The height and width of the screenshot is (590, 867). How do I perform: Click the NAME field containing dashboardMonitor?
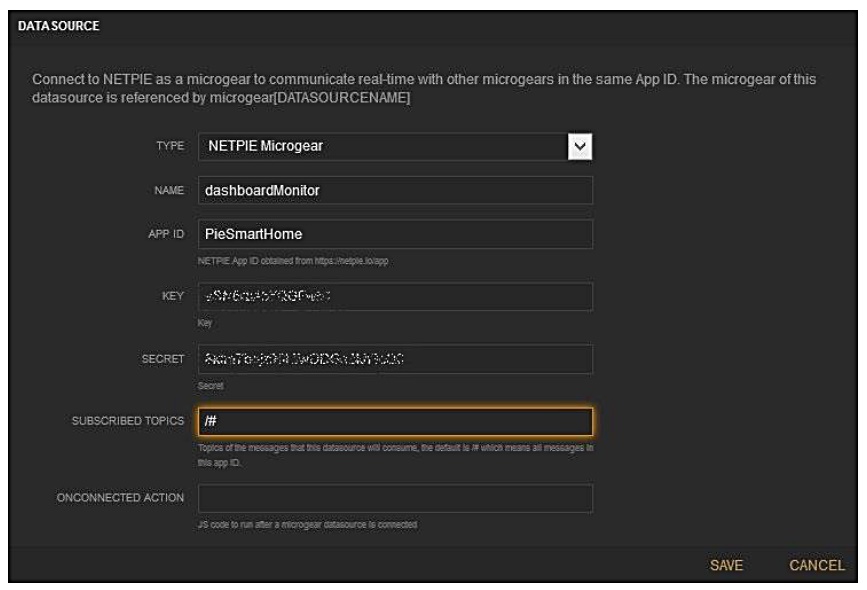coord(394,191)
